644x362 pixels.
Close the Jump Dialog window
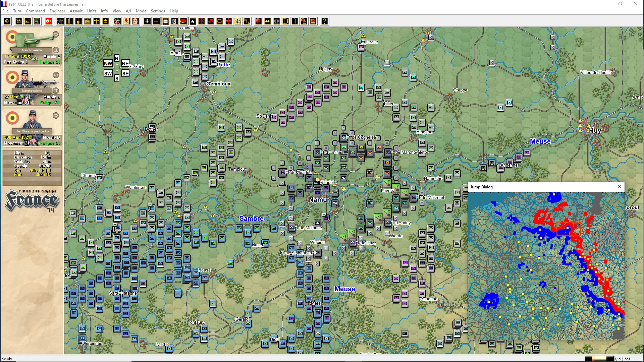click(620, 187)
